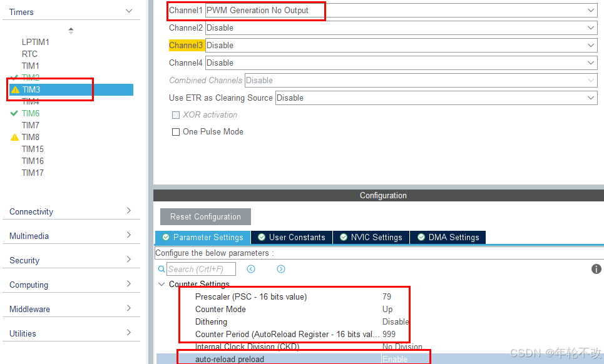Select TIM15 in the timers list
This screenshot has height=364, width=604.
click(x=33, y=149)
